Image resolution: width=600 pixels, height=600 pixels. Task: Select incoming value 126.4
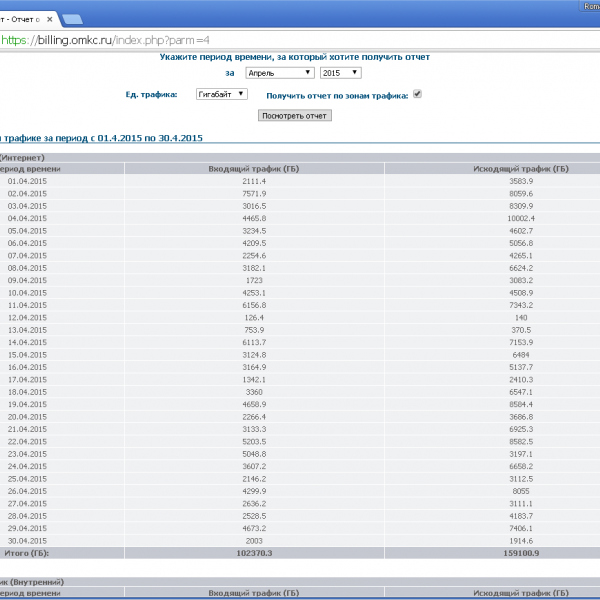click(254, 318)
